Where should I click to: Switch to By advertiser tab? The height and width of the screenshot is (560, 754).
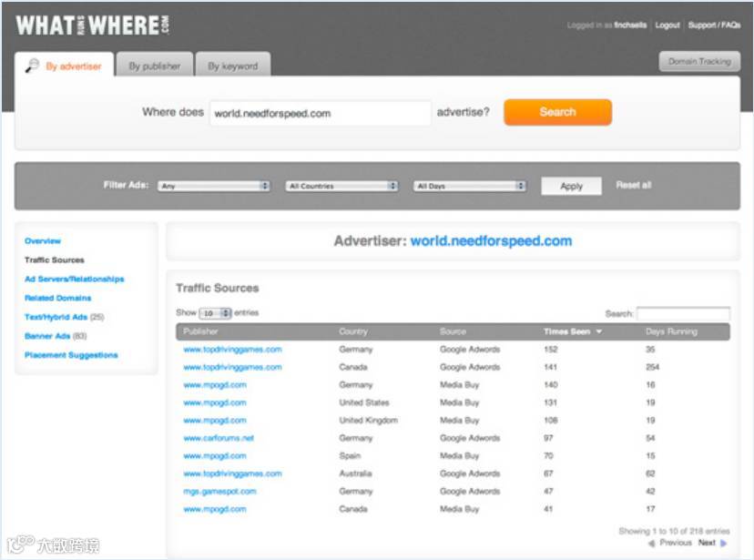(65, 65)
